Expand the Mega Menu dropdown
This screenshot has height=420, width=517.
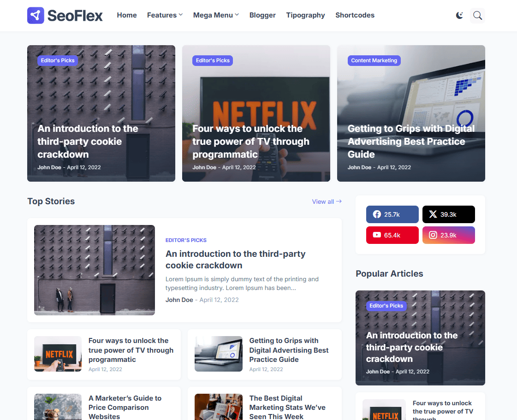(x=216, y=15)
